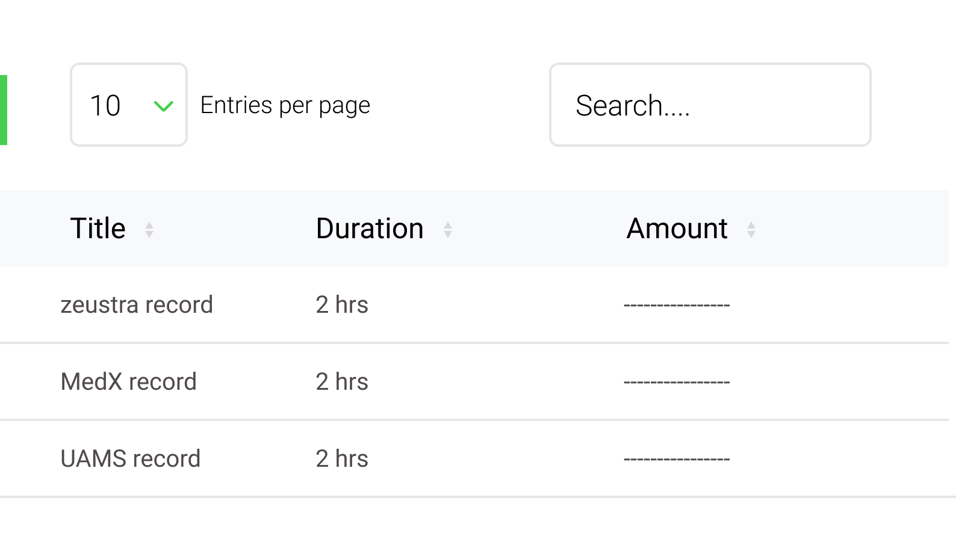
Task: Click the green vertical bar on left edge
Action: 4,110
